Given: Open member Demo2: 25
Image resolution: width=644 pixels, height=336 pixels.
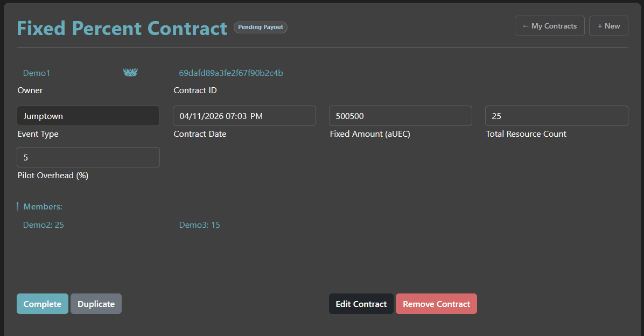Looking at the screenshot, I should [43, 225].
